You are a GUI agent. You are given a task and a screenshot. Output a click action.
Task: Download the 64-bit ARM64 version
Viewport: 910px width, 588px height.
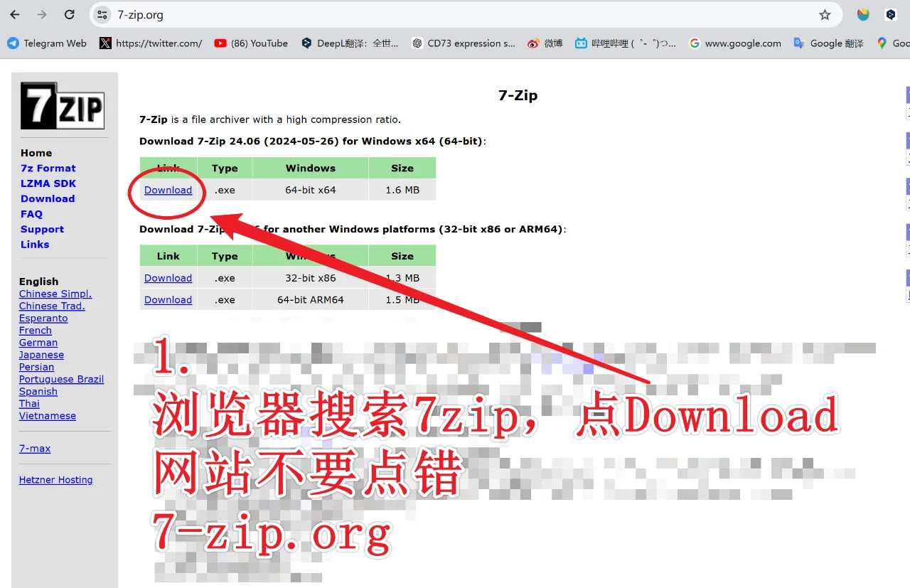(168, 299)
